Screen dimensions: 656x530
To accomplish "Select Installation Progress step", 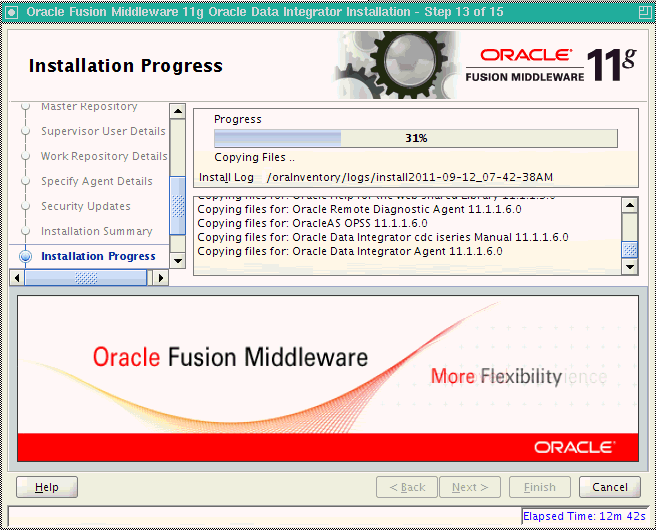I will tap(98, 256).
